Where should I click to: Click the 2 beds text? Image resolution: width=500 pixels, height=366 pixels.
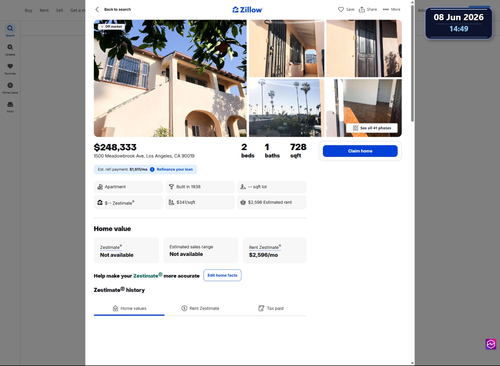pos(248,151)
